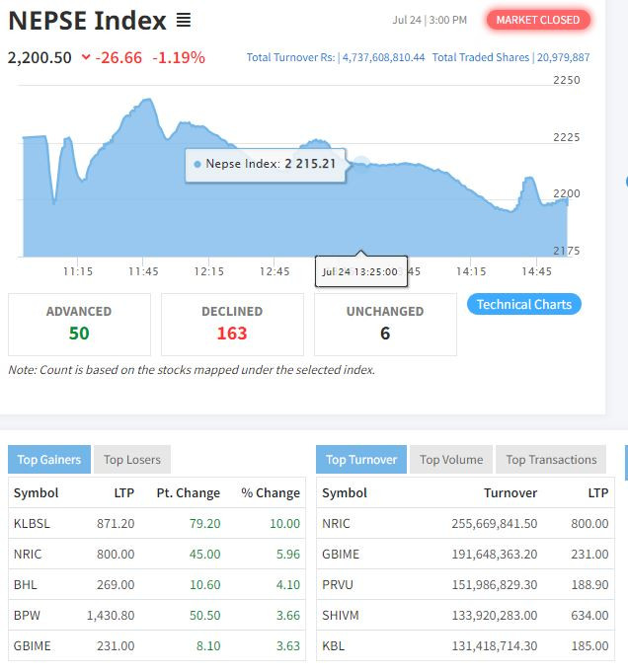Click the -26.66 point change value
Viewport: 628px width, 672px height.
pyautogui.click(x=118, y=57)
